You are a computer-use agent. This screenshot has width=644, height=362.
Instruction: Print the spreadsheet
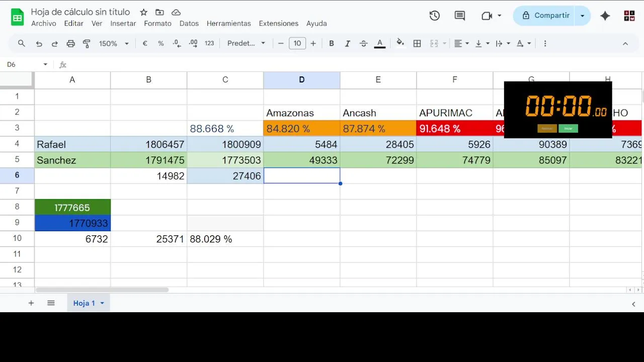coord(71,43)
